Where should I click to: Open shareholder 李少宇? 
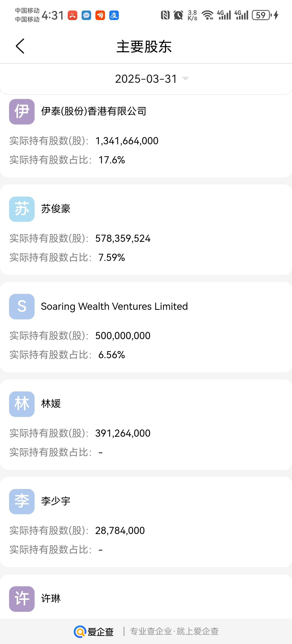click(x=56, y=501)
